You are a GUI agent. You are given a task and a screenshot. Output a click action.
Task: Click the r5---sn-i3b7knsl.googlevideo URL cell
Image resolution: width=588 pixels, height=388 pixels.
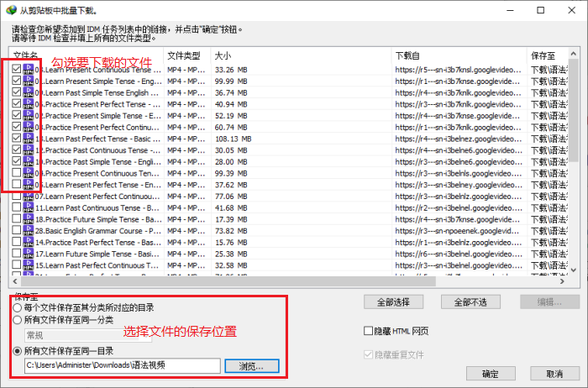pyautogui.click(x=459, y=70)
